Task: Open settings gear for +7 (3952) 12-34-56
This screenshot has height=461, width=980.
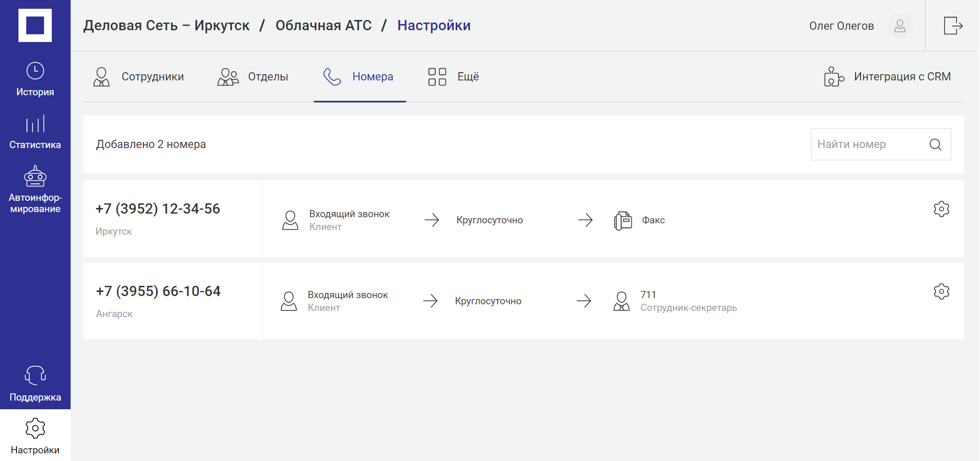Action: (x=941, y=209)
